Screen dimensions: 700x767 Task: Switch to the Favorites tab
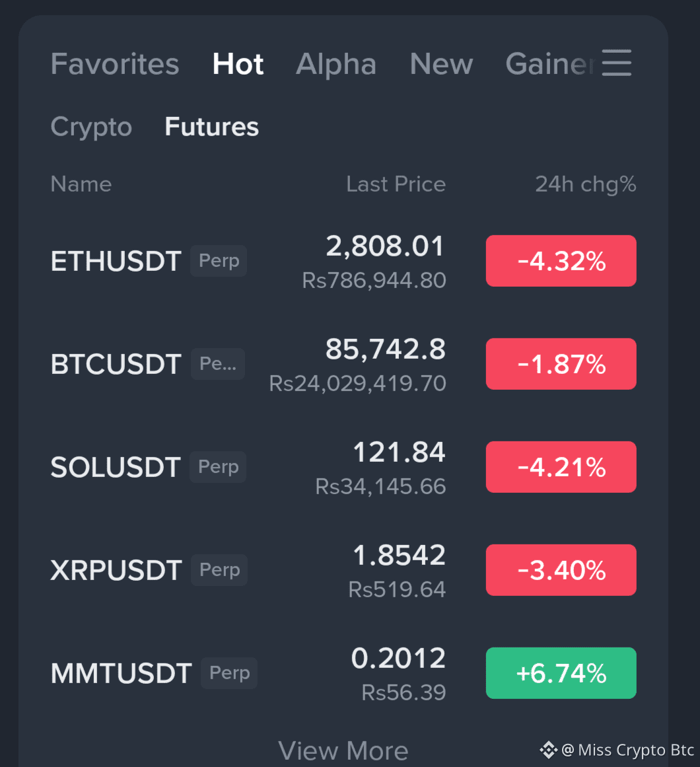click(x=115, y=63)
